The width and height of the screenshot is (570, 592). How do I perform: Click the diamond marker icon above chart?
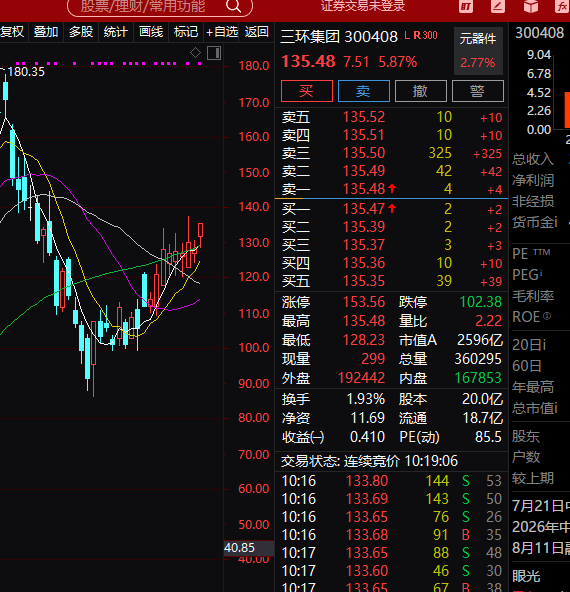196,52
